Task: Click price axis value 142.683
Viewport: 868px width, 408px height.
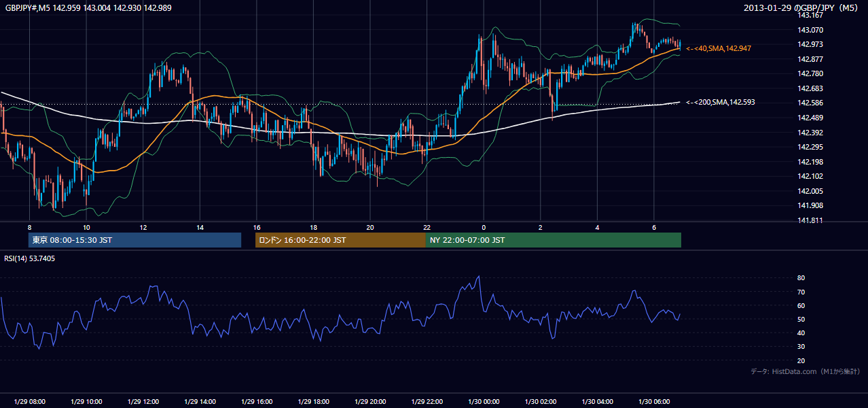Action: coord(810,88)
